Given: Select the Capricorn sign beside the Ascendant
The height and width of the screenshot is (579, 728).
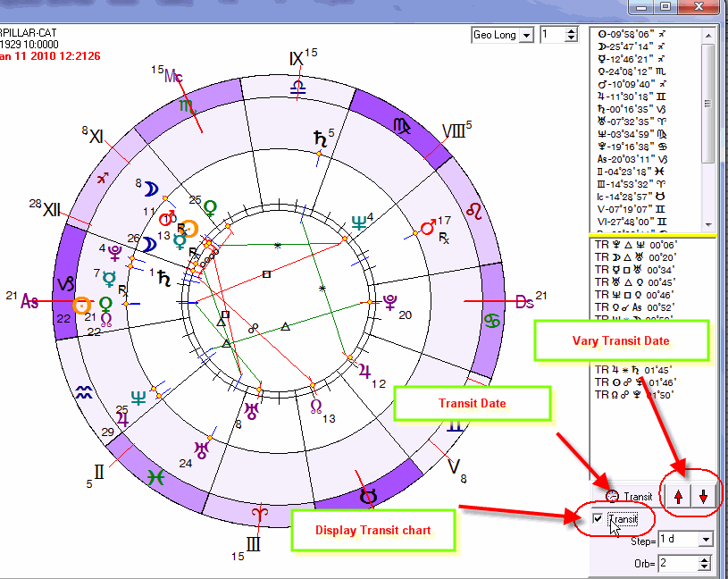Looking at the screenshot, I should pos(65,284).
